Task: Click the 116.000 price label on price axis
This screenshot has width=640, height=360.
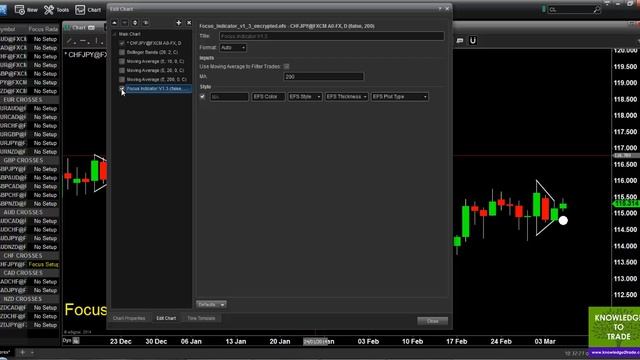Action: (x=625, y=180)
